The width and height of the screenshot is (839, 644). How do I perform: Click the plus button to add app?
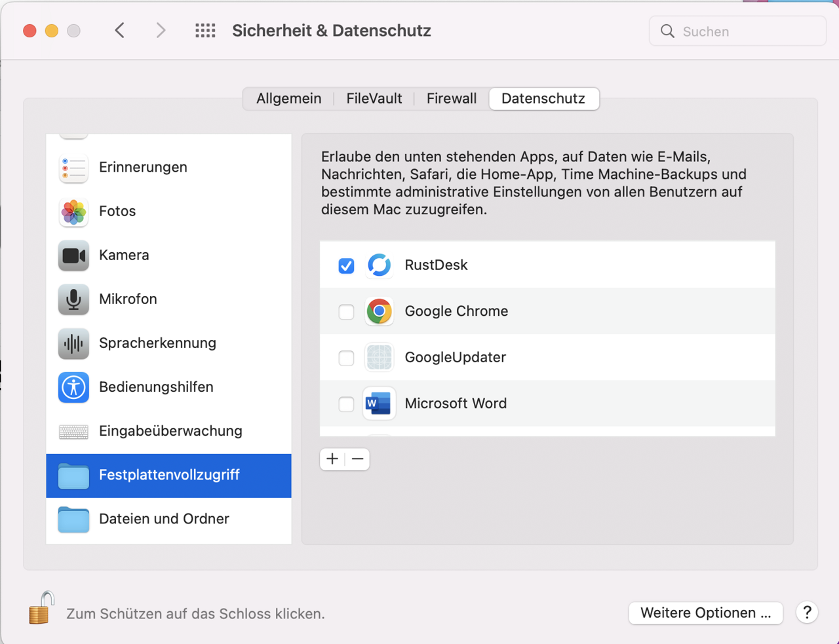[x=332, y=459]
